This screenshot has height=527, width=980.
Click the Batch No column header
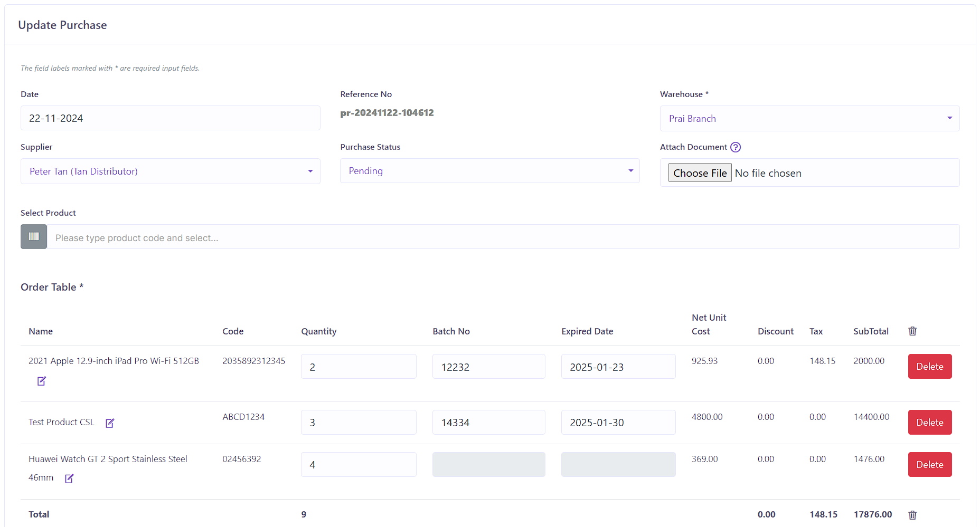click(451, 331)
